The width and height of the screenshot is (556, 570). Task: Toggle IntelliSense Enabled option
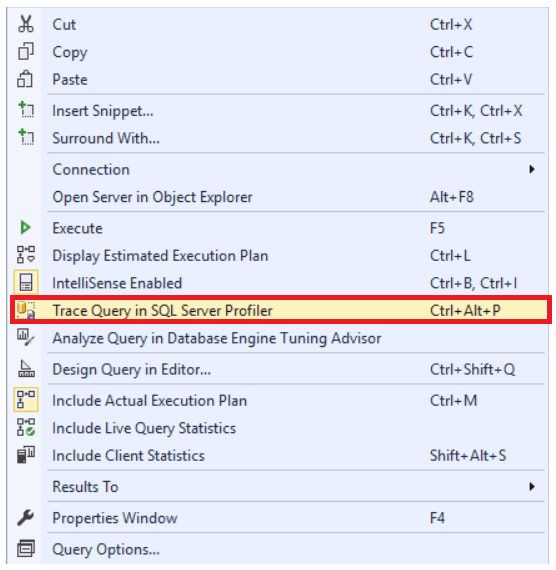280,283
